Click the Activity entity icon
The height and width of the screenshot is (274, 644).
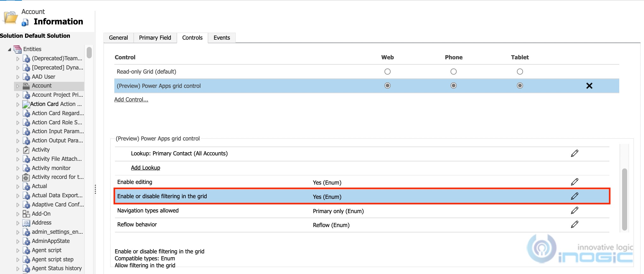click(26, 150)
